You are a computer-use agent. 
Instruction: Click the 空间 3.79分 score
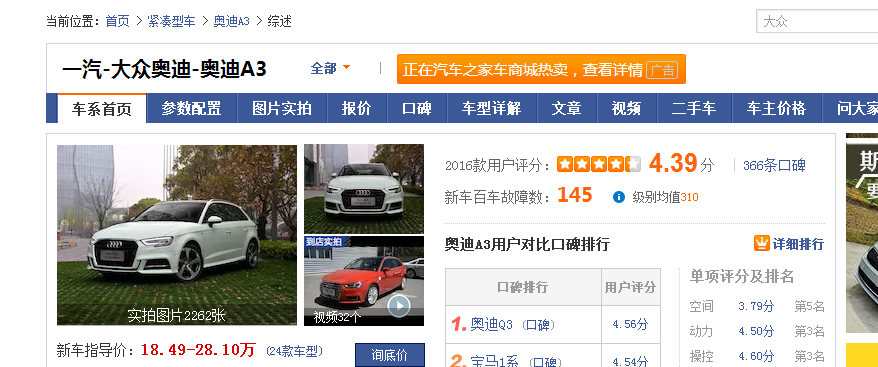tap(756, 306)
